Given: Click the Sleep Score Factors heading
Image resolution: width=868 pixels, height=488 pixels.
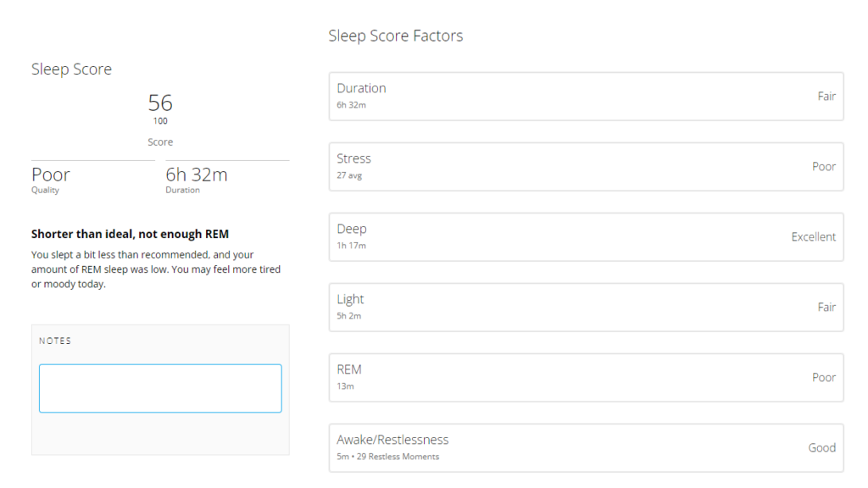Looking at the screenshot, I should (396, 36).
